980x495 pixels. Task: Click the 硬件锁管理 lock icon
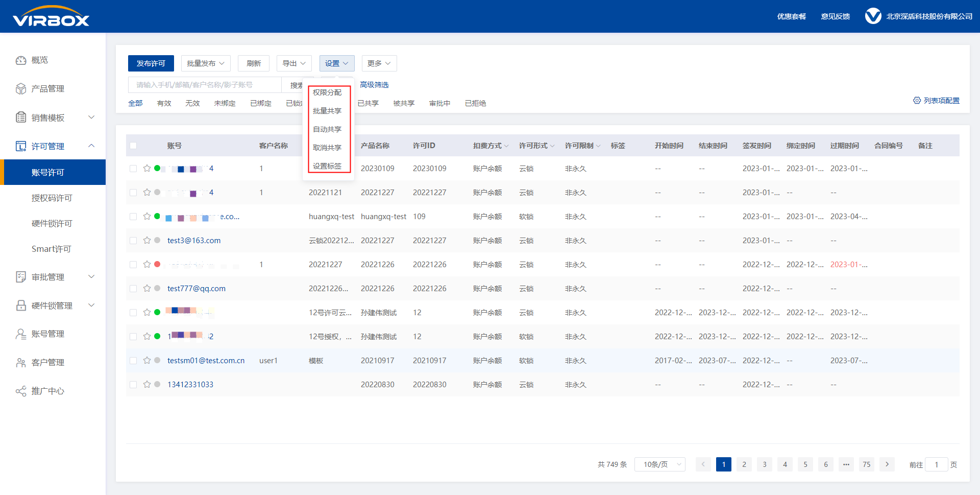tap(21, 305)
